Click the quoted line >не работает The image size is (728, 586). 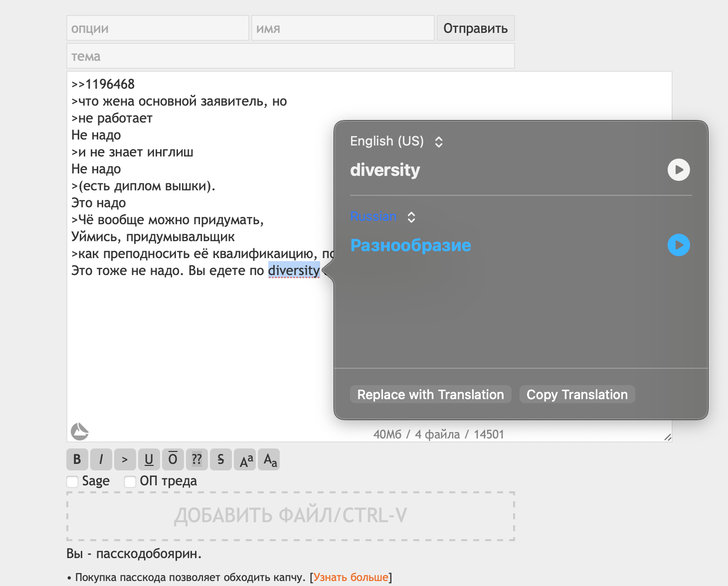[x=112, y=118]
